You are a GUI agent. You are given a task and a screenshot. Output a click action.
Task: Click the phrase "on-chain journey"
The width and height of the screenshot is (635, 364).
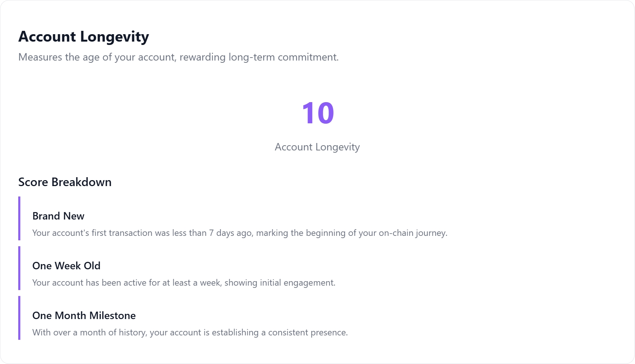(413, 233)
